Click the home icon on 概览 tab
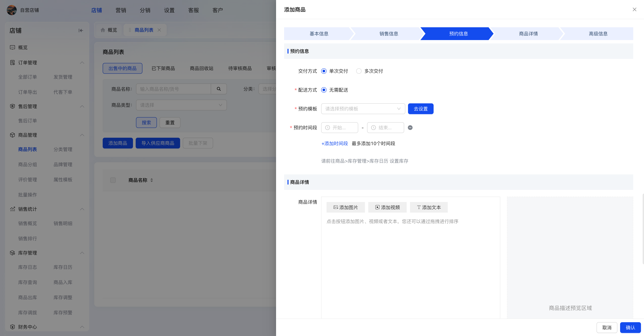Image resolution: width=644 pixels, height=336 pixels. pos(103,30)
